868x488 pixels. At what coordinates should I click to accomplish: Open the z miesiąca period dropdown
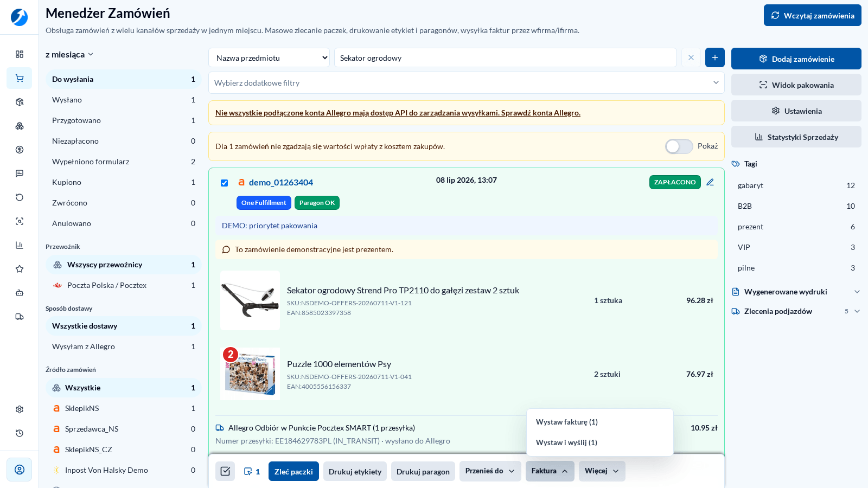[x=69, y=54]
